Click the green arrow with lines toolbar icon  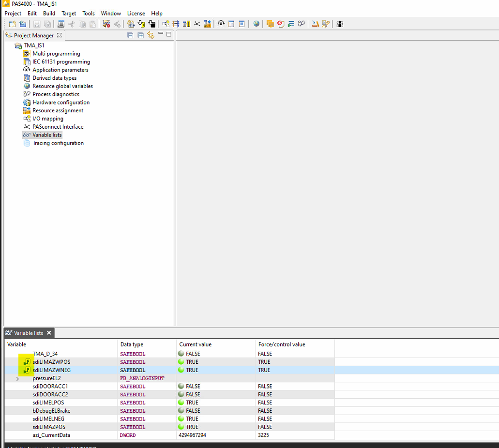291,24
